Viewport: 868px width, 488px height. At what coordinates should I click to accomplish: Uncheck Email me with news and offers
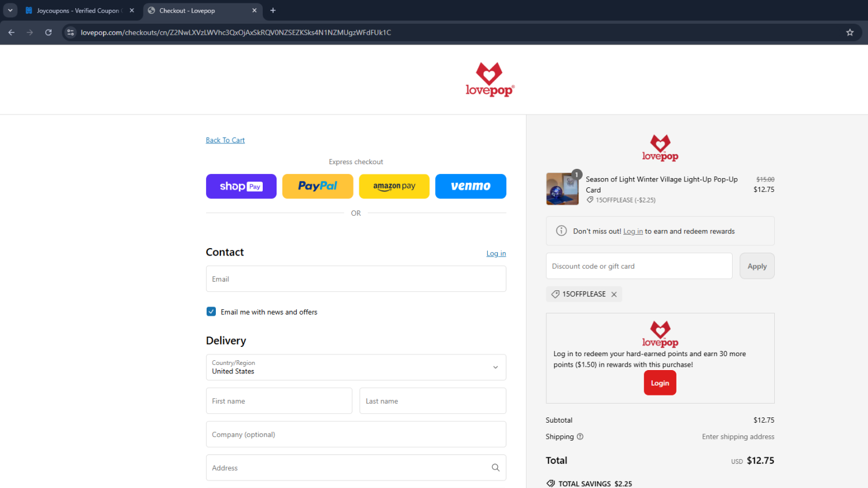[x=211, y=312]
